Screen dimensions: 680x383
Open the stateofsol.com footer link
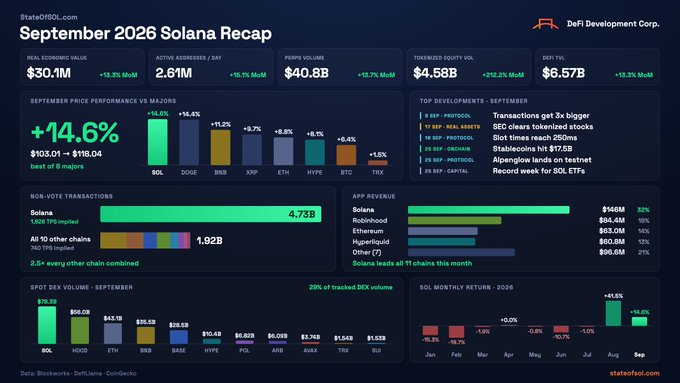click(634, 373)
